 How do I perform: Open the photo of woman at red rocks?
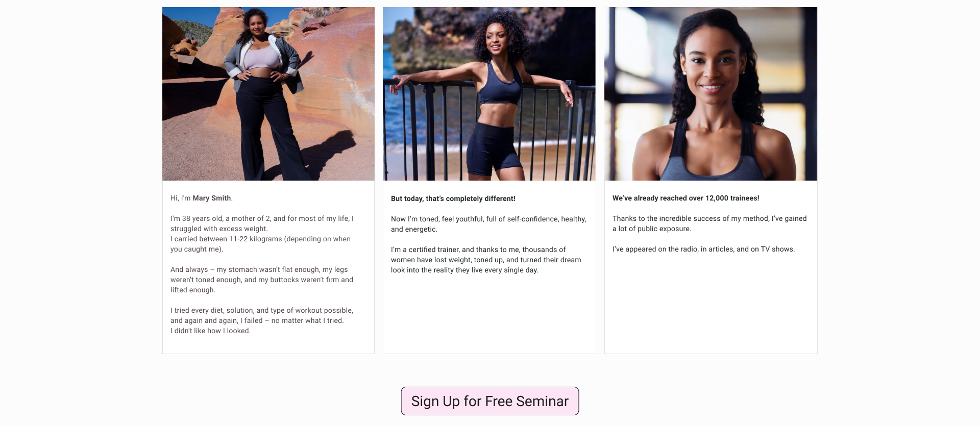pyautogui.click(x=268, y=94)
